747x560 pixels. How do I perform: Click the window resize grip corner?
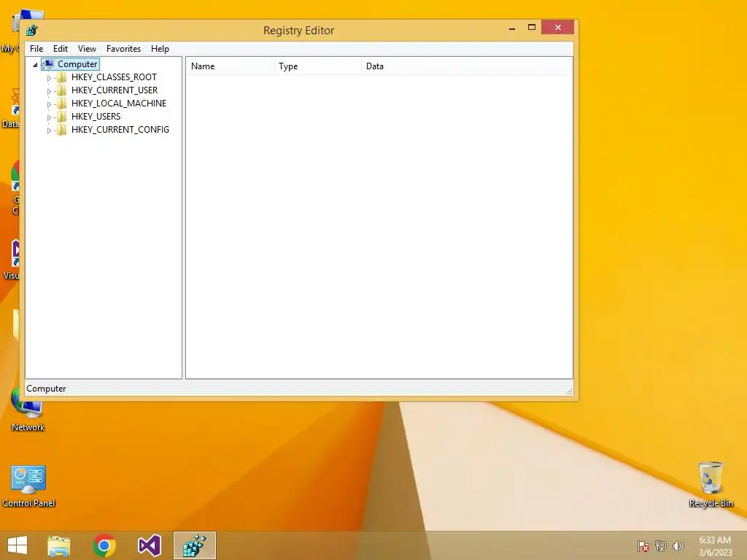569,392
